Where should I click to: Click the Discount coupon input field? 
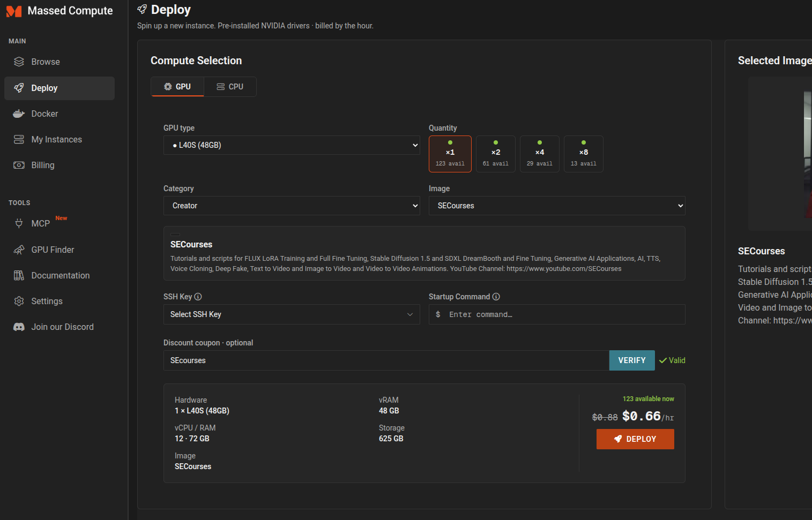coord(386,360)
